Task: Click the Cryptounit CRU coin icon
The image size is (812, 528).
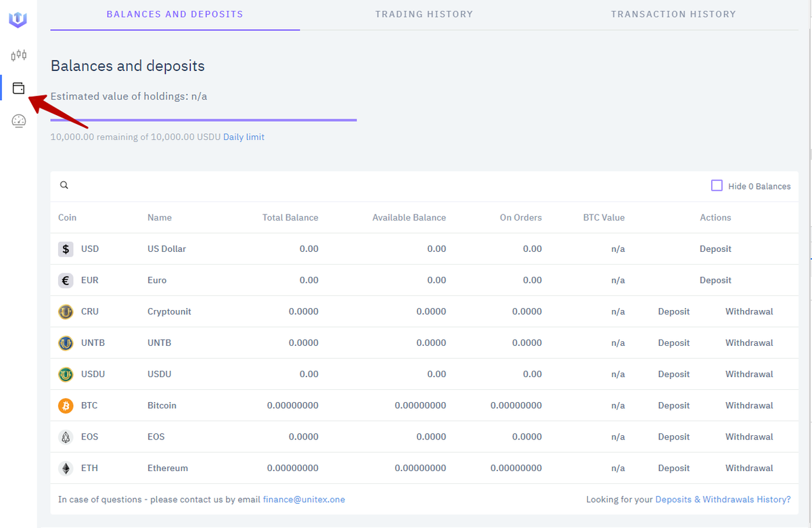Action: coord(66,311)
